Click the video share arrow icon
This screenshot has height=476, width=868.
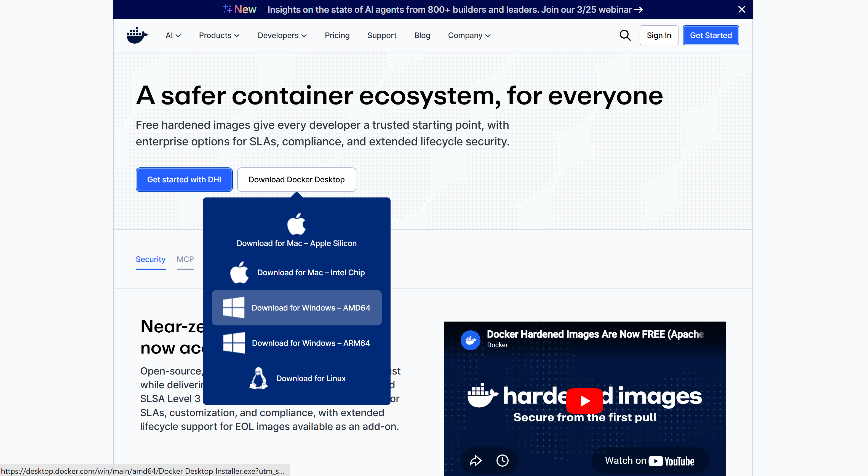click(x=476, y=460)
